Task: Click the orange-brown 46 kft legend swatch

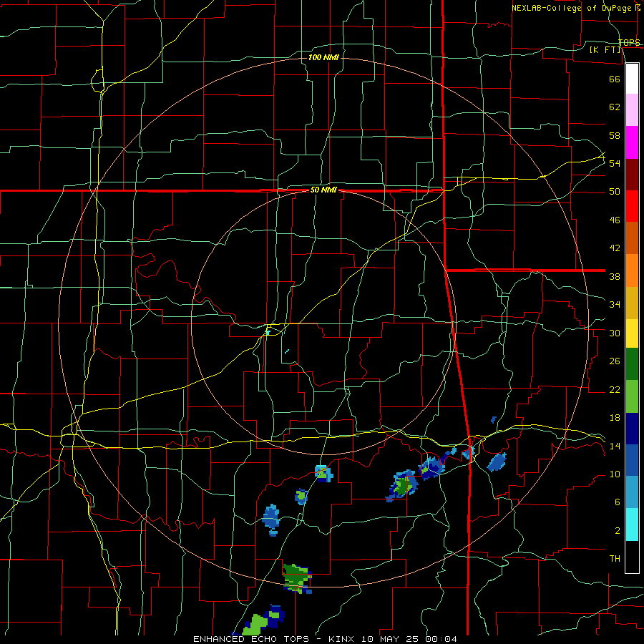Action: pos(632,238)
